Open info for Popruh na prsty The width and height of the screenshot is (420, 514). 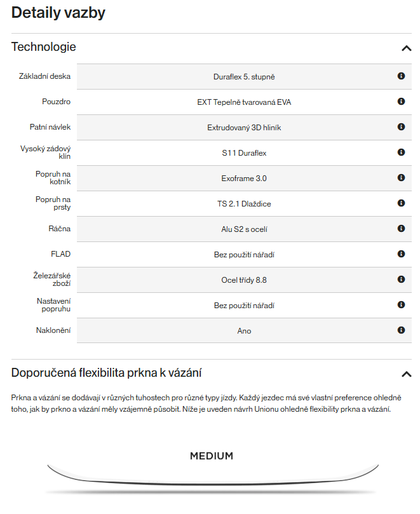[401, 203]
